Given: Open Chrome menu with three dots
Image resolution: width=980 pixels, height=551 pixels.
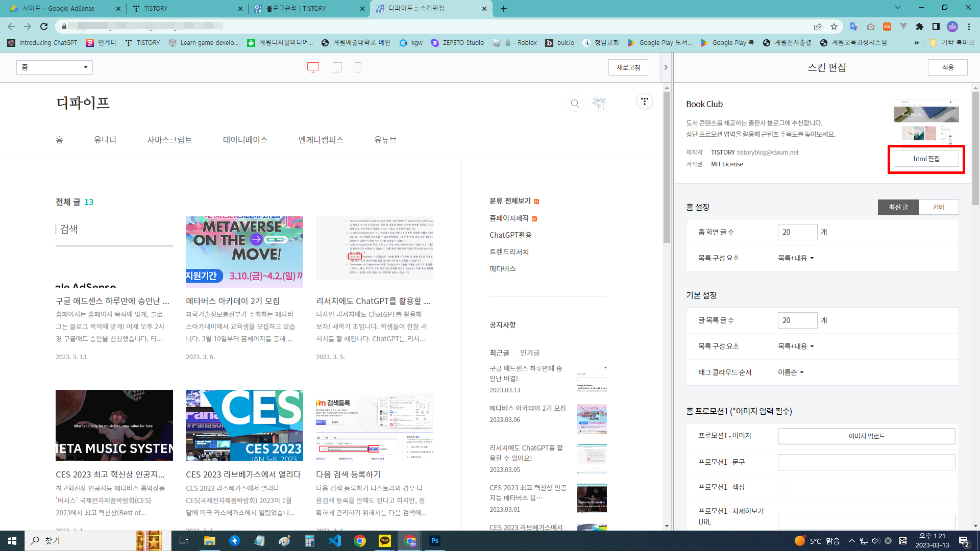Looking at the screenshot, I should pyautogui.click(x=969, y=27).
